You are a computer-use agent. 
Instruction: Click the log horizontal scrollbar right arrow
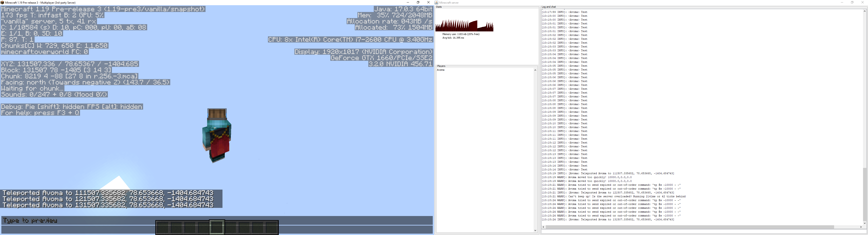pyautogui.click(x=861, y=227)
